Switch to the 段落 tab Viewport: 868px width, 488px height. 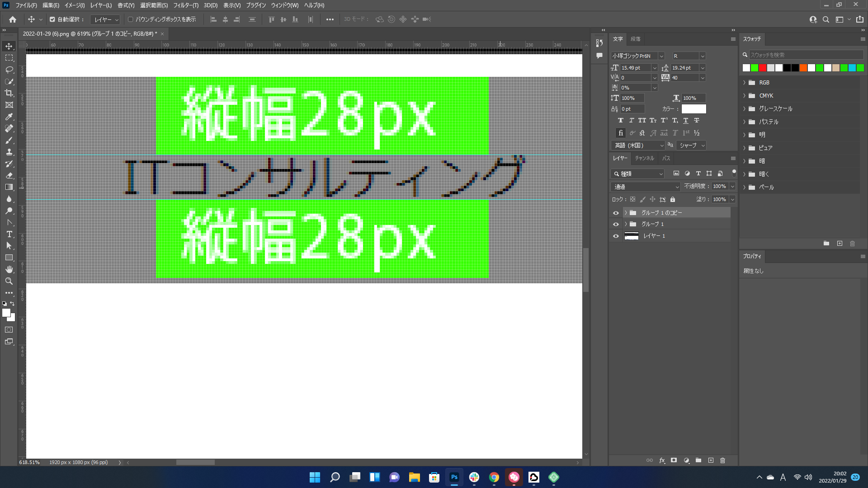pos(636,39)
